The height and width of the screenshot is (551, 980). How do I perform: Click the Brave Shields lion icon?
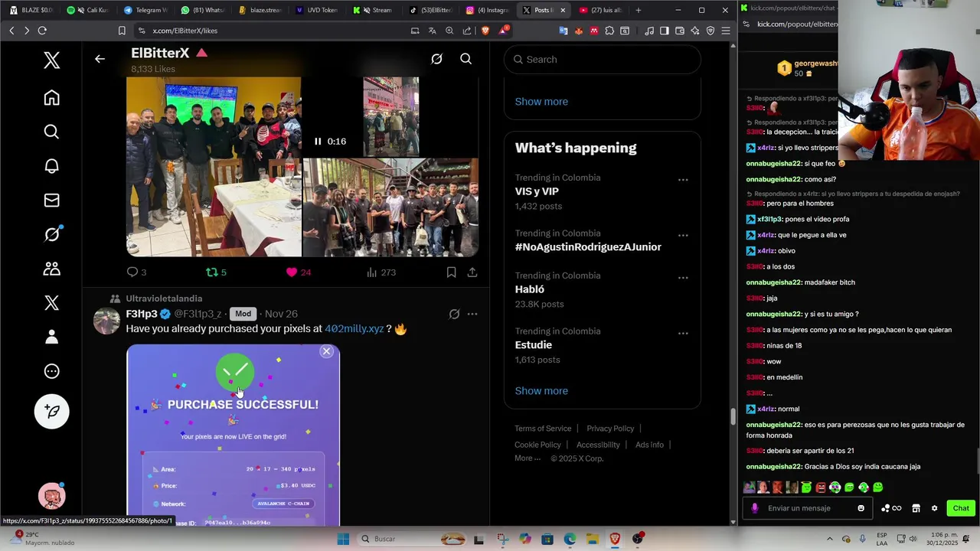(485, 31)
